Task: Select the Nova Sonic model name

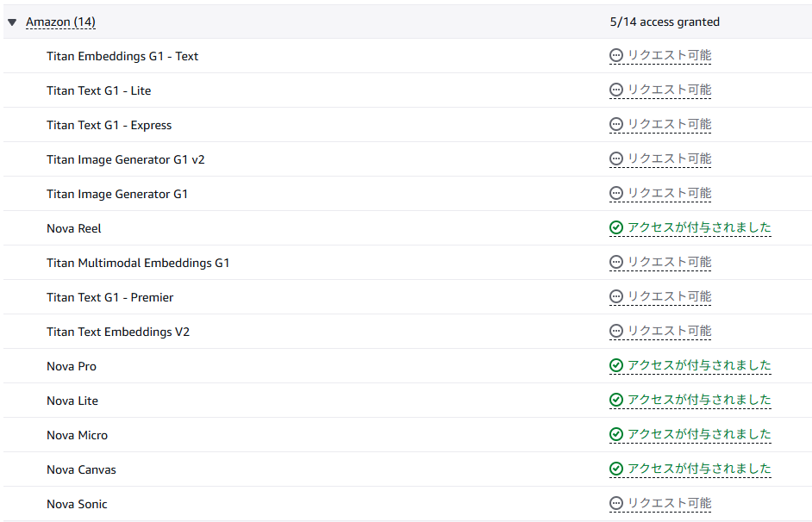Action: (x=77, y=504)
